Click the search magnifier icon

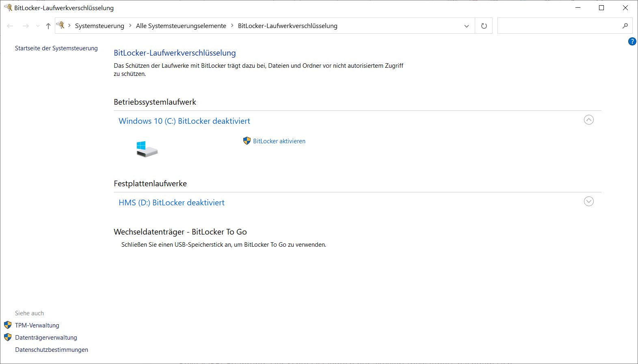pos(625,26)
